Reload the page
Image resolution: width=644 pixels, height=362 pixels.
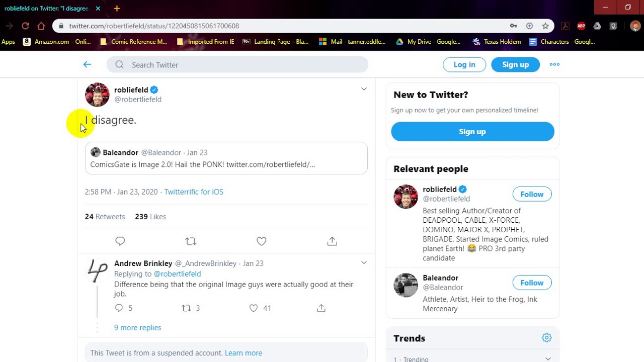point(25,26)
